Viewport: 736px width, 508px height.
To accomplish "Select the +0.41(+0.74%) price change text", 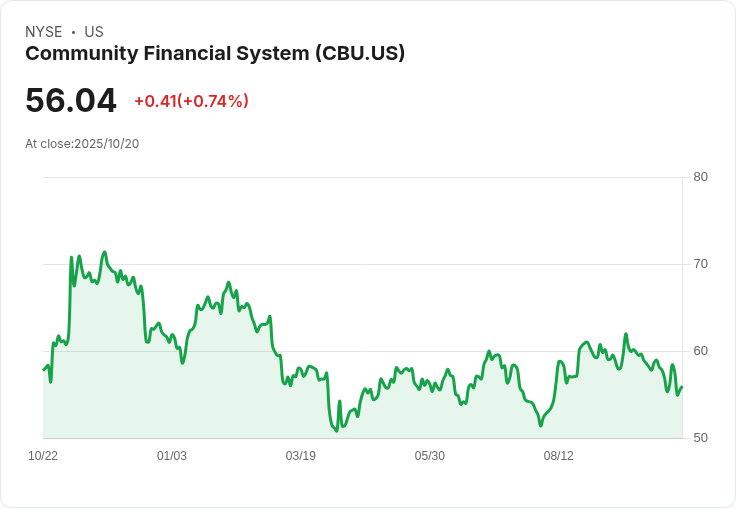I will (191, 101).
